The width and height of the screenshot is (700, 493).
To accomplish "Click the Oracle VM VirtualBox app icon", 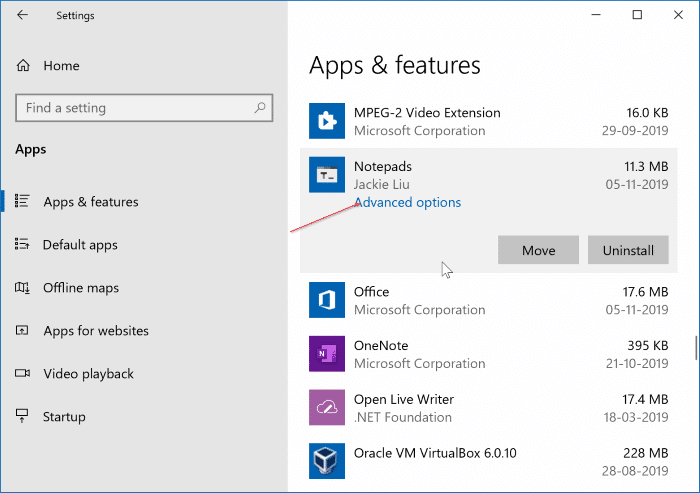I will (x=327, y=461).
